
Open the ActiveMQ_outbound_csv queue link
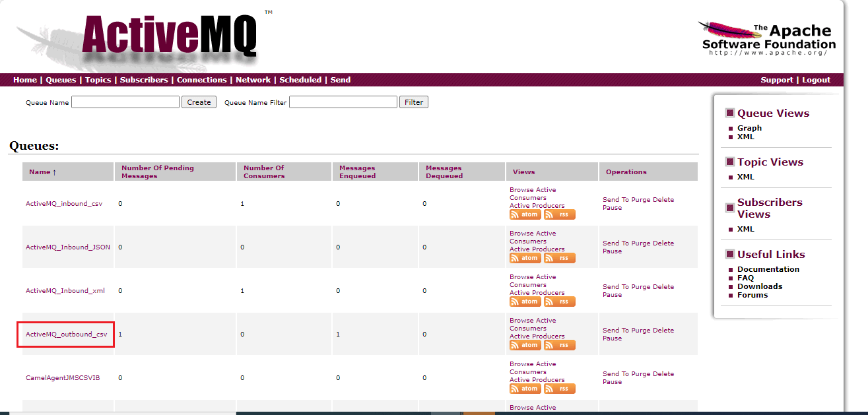(x=66, y=335)
